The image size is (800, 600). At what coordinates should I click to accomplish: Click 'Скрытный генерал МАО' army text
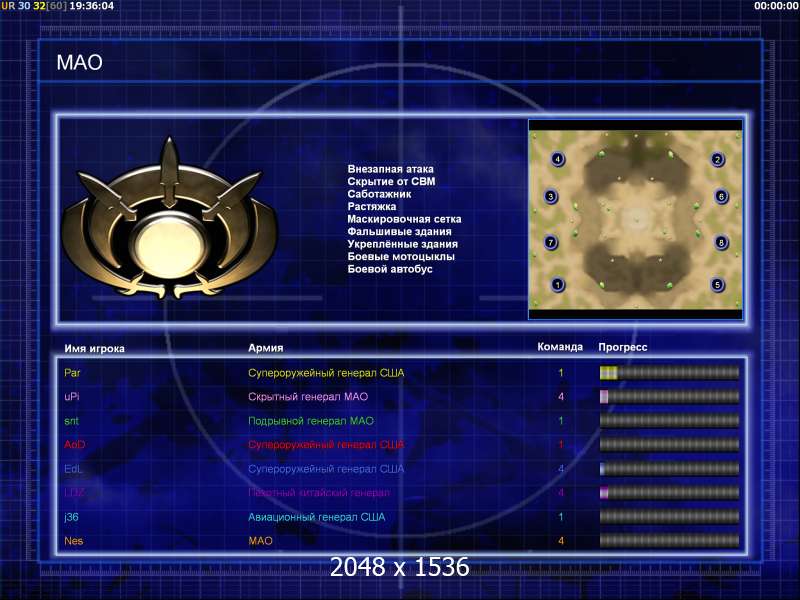[308, 396]
